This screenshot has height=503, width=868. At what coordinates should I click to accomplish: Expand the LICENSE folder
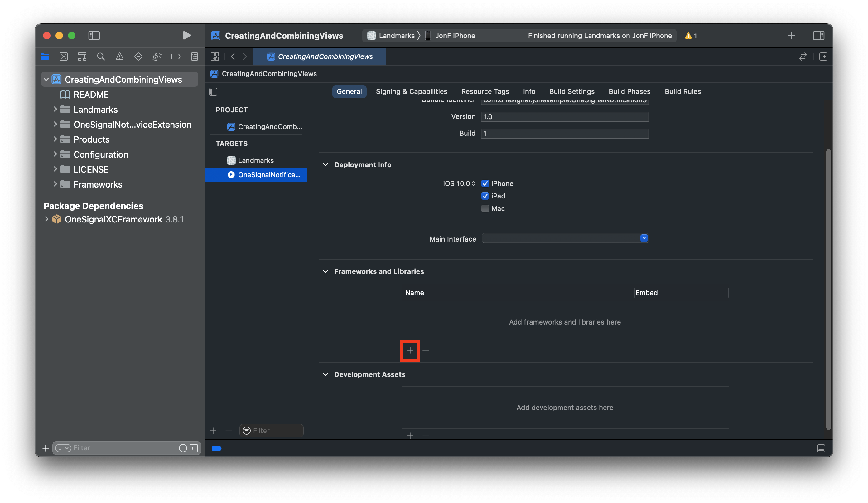pos(55,169)
